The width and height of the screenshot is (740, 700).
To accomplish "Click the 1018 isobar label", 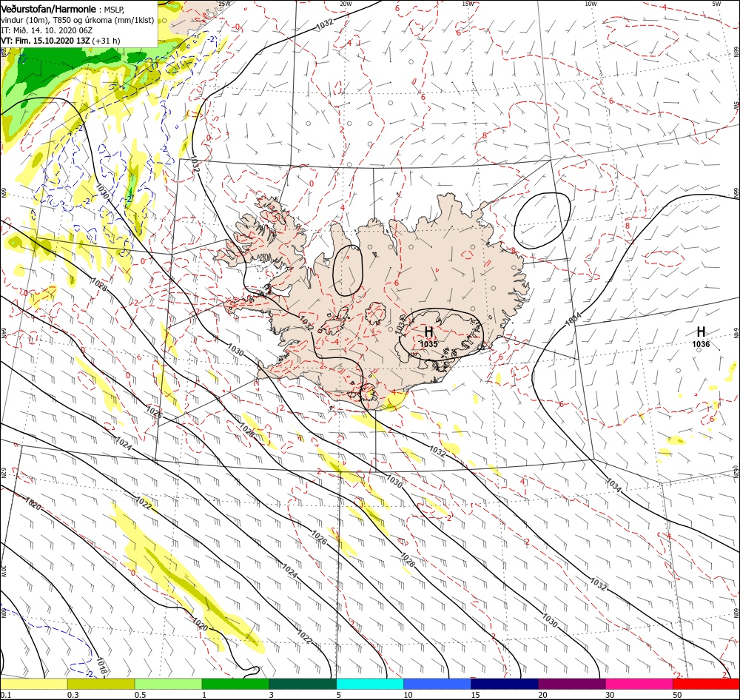I will point(102,666).
